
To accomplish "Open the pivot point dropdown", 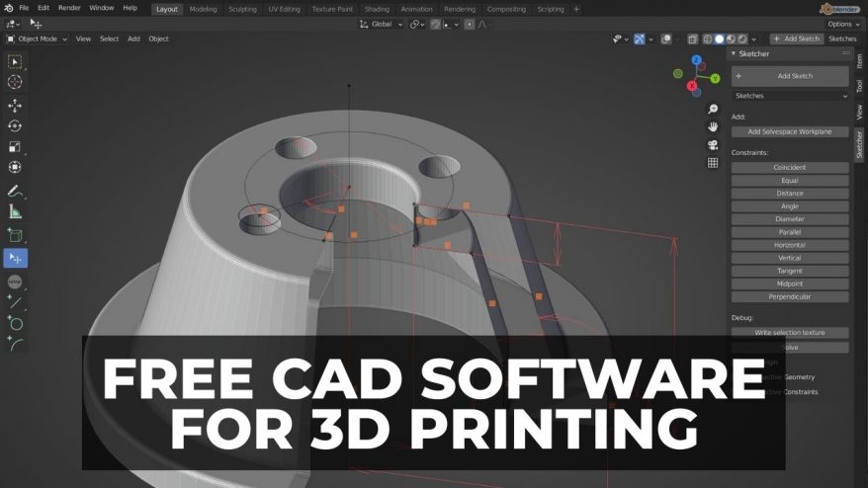I will click(417, 25).
